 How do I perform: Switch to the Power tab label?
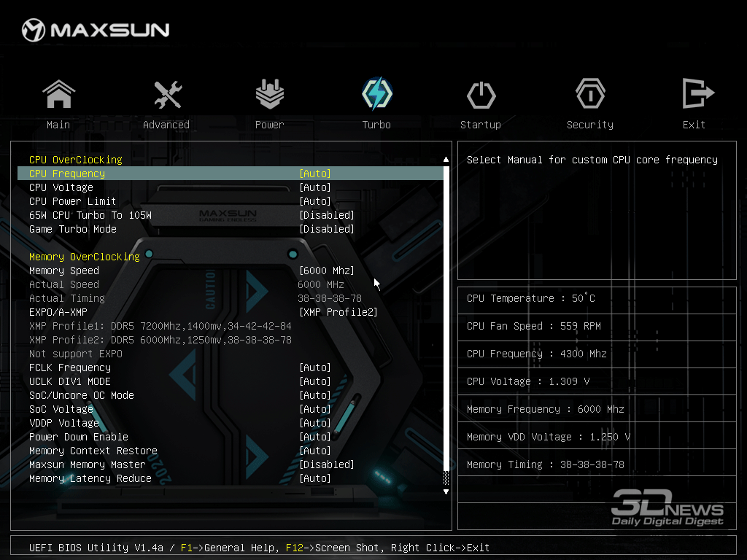270,125
